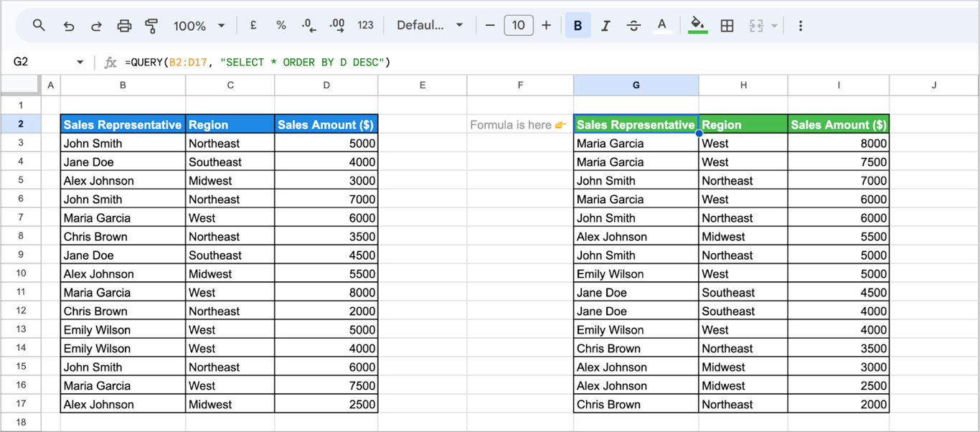Image resolution: width=980 pixels, height=432 pixels.
Task: Click green Sales Amount ($) header I2
Action: (x=839, y=124)
